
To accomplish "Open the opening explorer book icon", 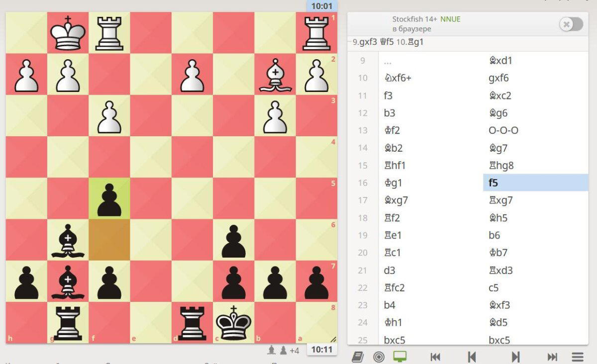I will coord(357,357).
